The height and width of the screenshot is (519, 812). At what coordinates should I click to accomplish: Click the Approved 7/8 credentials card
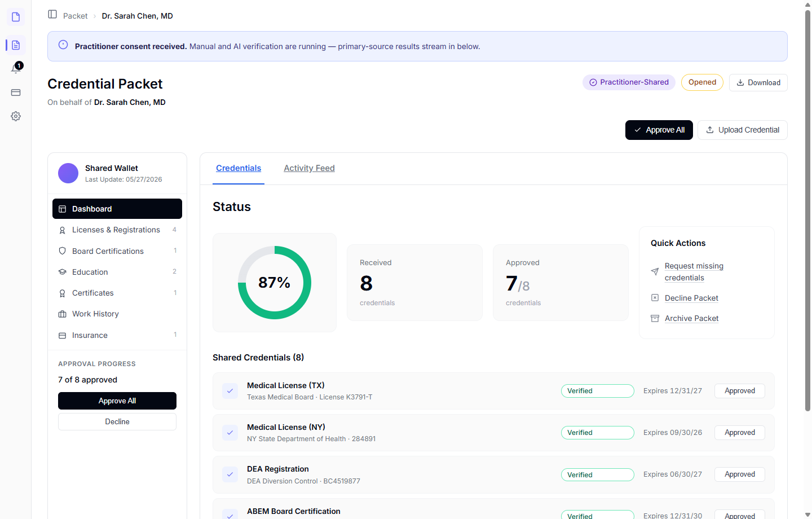(x=561, y=283)
